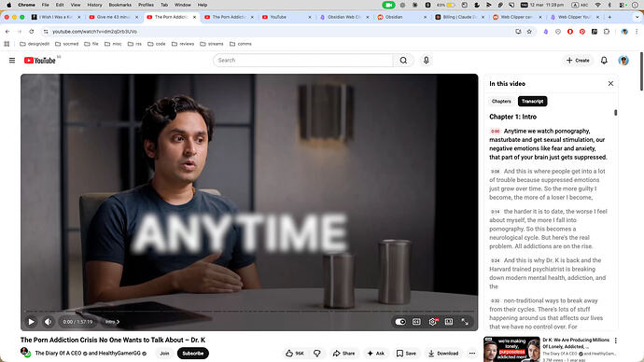This screenshot has width=644, height=362.
Task: Open the YouTube guide hamburger menu
Action: [x=12, y=61]
